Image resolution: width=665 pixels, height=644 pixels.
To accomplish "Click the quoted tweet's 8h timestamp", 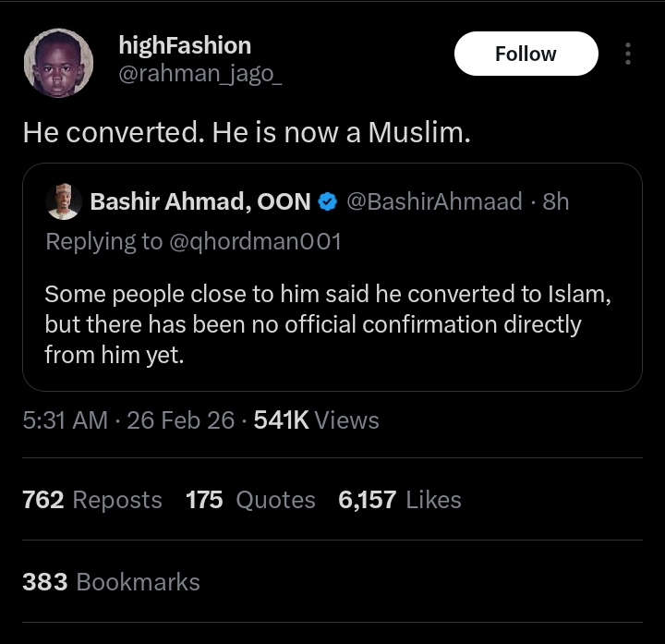I will pos(556,201).
